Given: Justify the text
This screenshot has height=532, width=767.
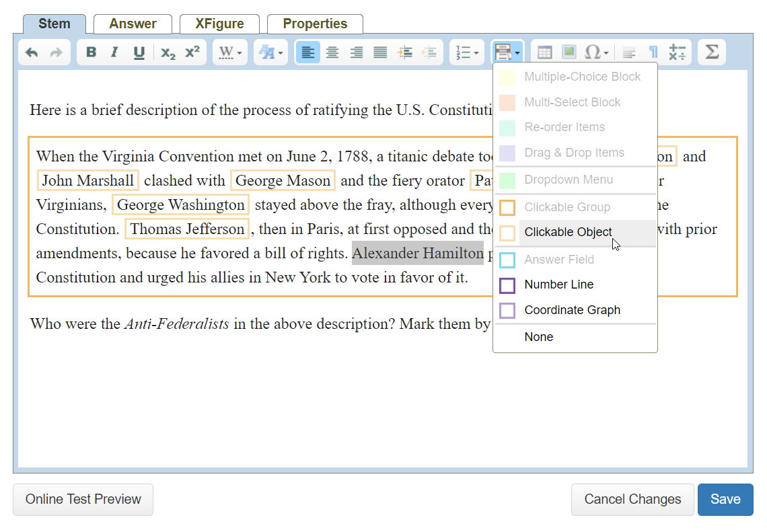Looking at the screenshot, I should tap(380, 52).
